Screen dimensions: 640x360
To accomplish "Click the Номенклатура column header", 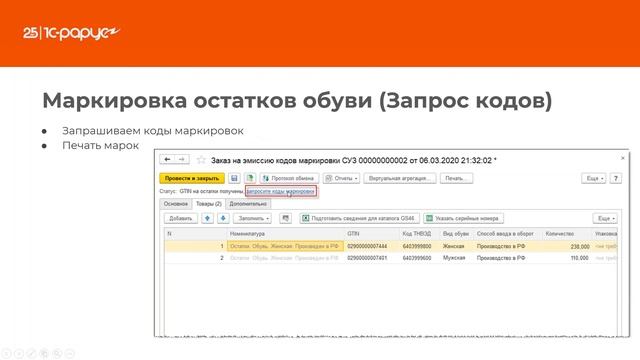I will (x=285, y=234).
